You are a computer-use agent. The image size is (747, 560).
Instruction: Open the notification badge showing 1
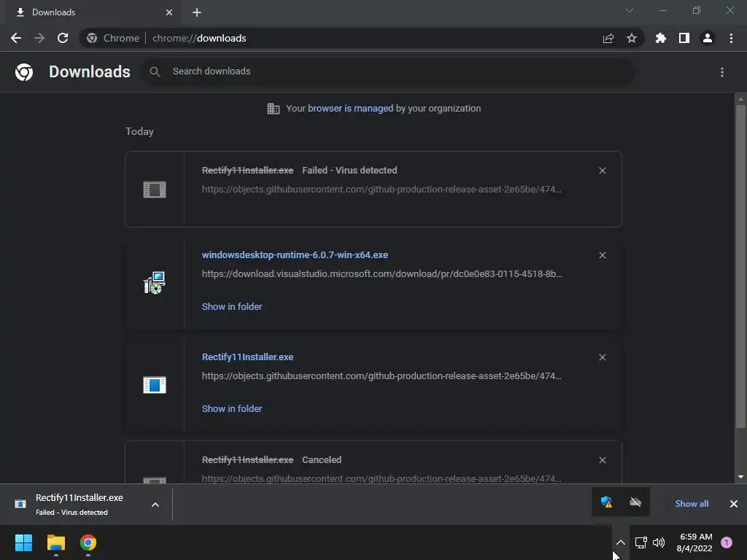coord(727,542)
